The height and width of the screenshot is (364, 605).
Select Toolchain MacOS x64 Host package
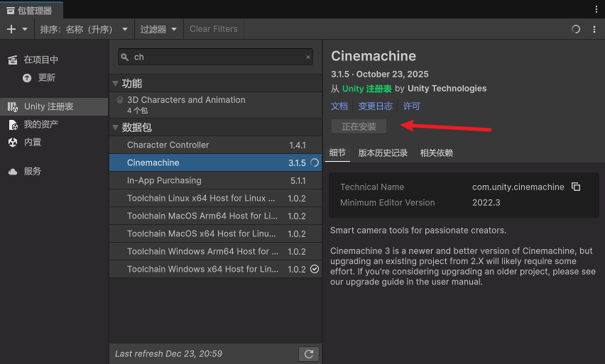click(x=215, y=233)
